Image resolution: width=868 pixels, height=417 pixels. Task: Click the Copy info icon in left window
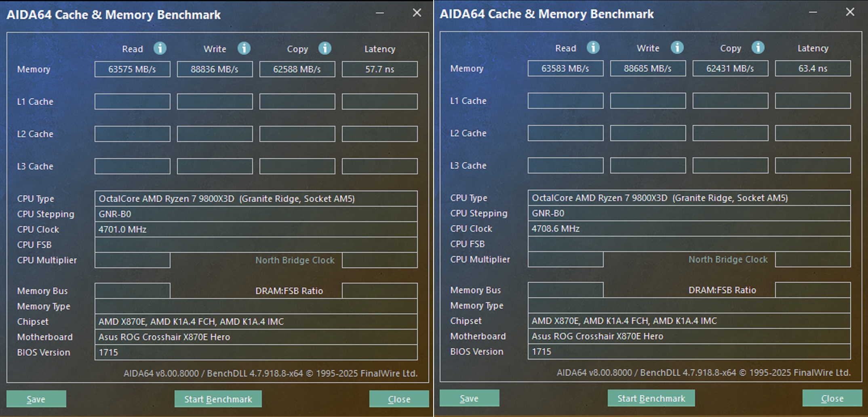click(325, 49)
